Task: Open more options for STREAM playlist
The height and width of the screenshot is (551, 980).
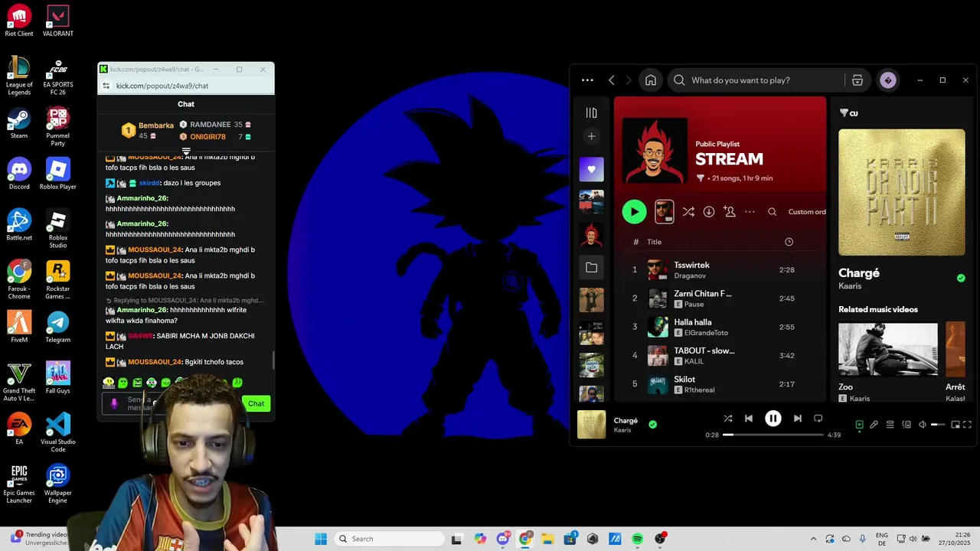Action: pyautogui.click(x=750, y=212)
